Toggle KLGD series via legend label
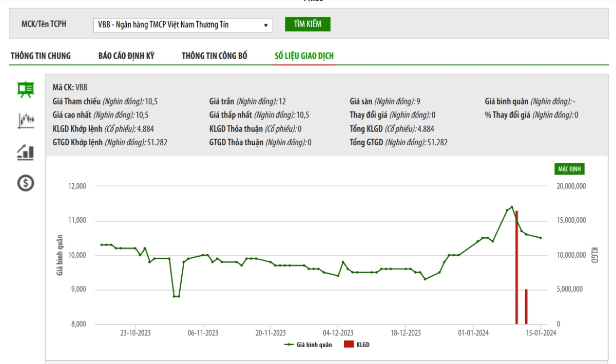The image size is (616, 364). (363, 345)
